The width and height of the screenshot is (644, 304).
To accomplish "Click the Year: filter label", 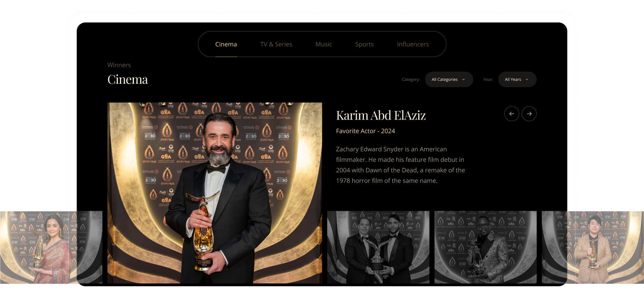I will click(488, 79).
